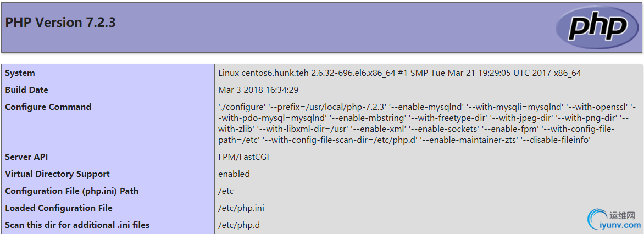Click the enabled value for Virtual Directory Support

[234, 174]
